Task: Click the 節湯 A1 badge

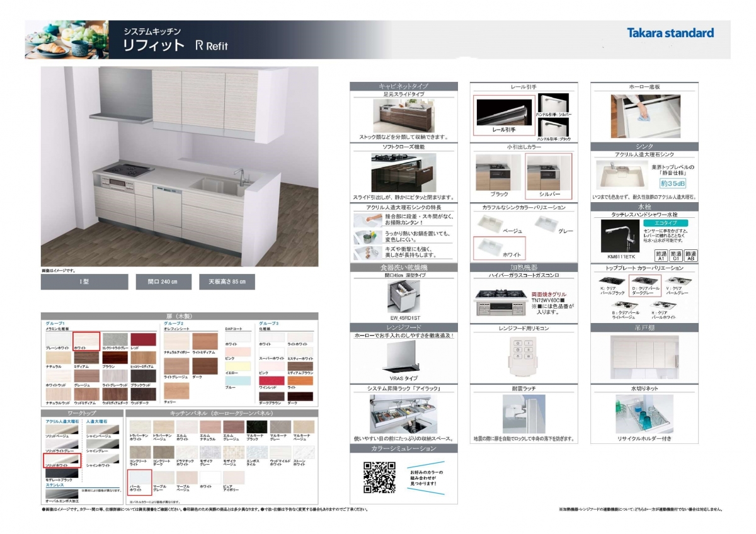Action: click(x=661, y=255)
